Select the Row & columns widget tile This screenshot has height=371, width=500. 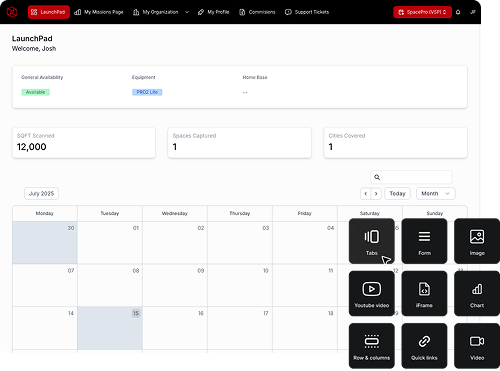tap(372, 346)
